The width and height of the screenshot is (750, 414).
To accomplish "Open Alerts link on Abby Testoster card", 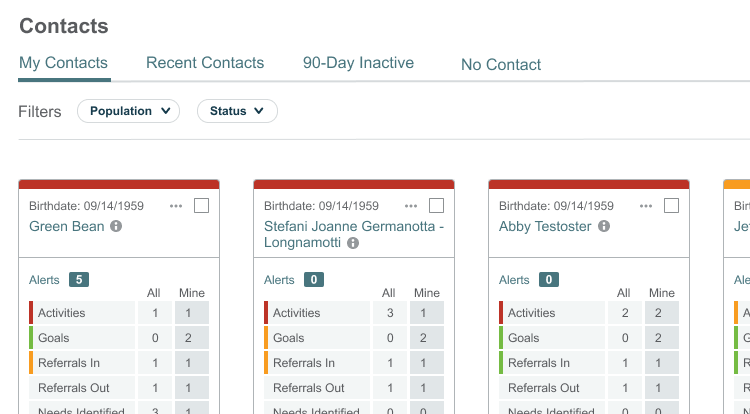I will [514, 280].
